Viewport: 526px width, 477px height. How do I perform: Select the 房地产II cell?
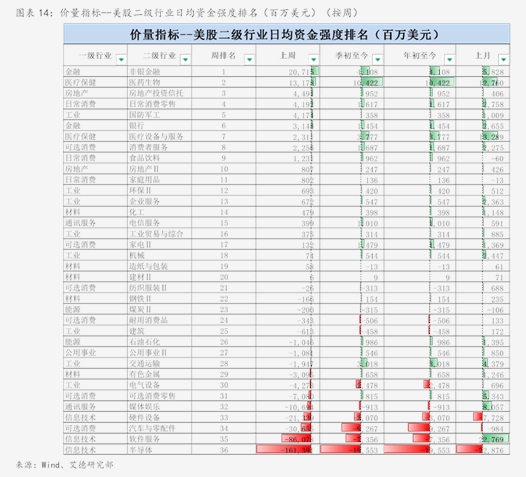point(160,169)
